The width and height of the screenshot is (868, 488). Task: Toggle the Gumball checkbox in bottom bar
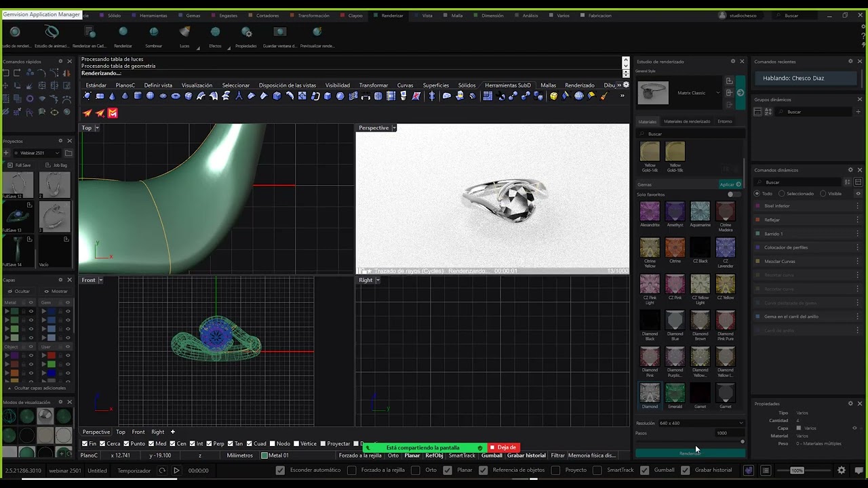point(644,470)
